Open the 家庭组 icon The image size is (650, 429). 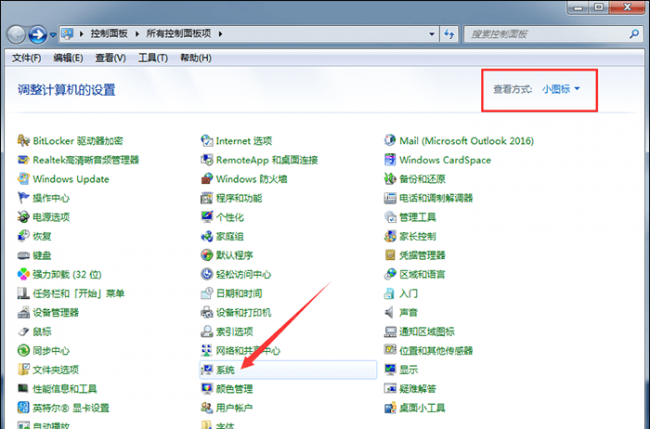click(x=206, y=236)
